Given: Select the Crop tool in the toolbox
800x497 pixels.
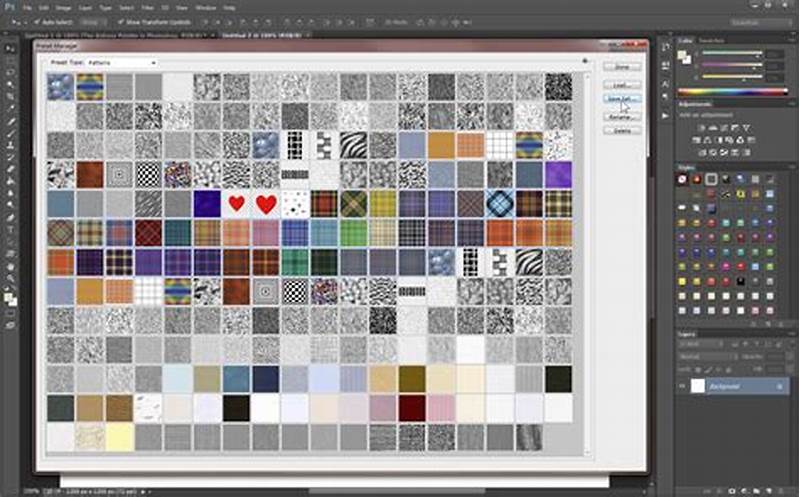Looking at the screenshot, I should coord(10,97).
